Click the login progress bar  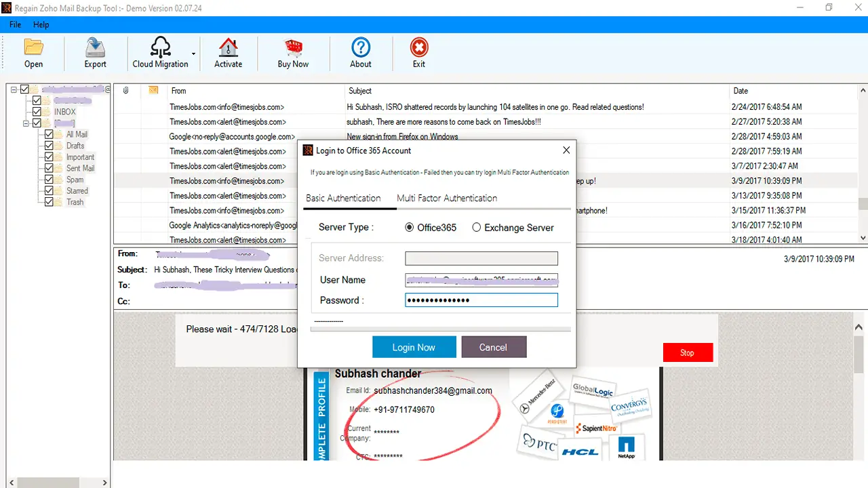[440, 329]
